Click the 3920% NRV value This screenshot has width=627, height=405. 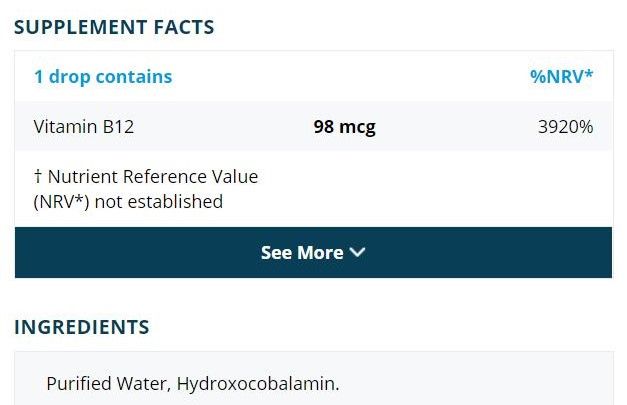pyautogui.click(x=565, y=127)
